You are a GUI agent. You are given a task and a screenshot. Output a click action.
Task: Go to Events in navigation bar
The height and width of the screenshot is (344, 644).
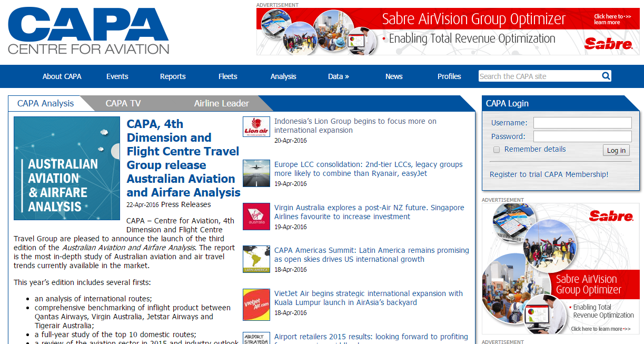(x=117, y=76)
